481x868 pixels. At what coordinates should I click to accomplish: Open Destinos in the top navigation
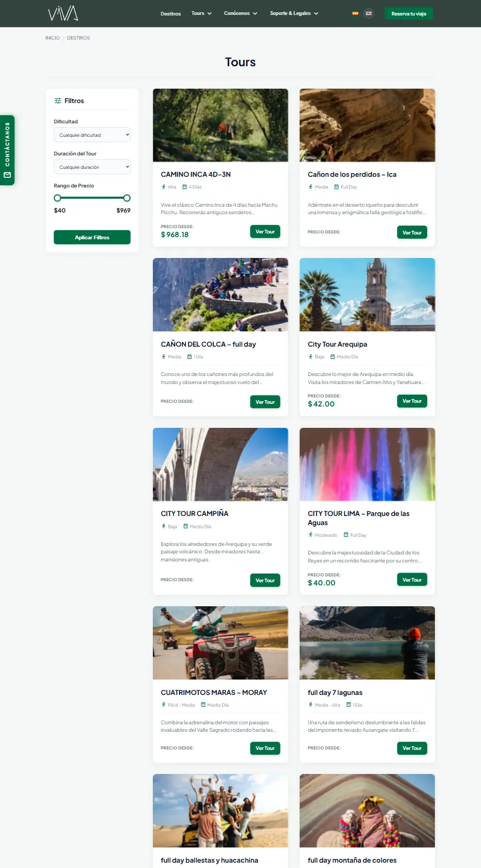point(170,14)
